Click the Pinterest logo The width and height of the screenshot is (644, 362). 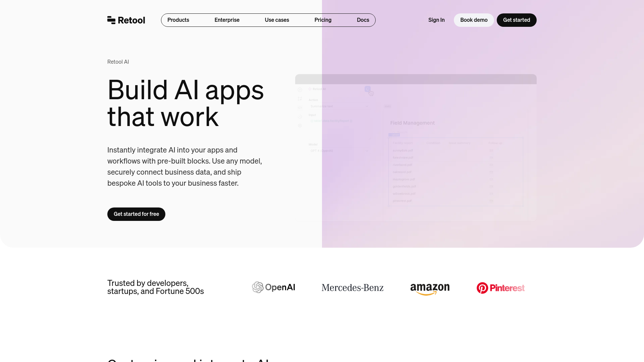[x=500, y=288]
